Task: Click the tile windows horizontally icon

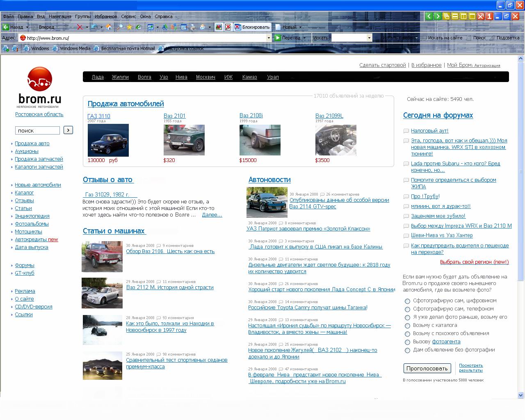Action: pos(455,16)
